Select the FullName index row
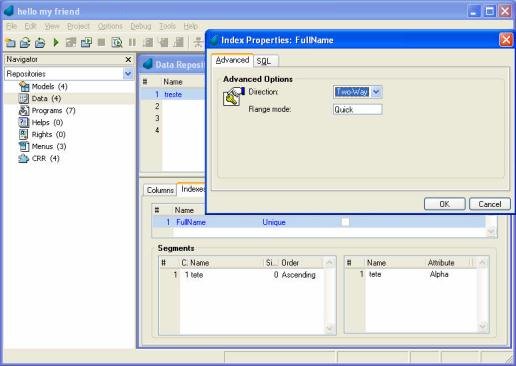The height and width of the screenshot is (366, 516). point(319,222)
